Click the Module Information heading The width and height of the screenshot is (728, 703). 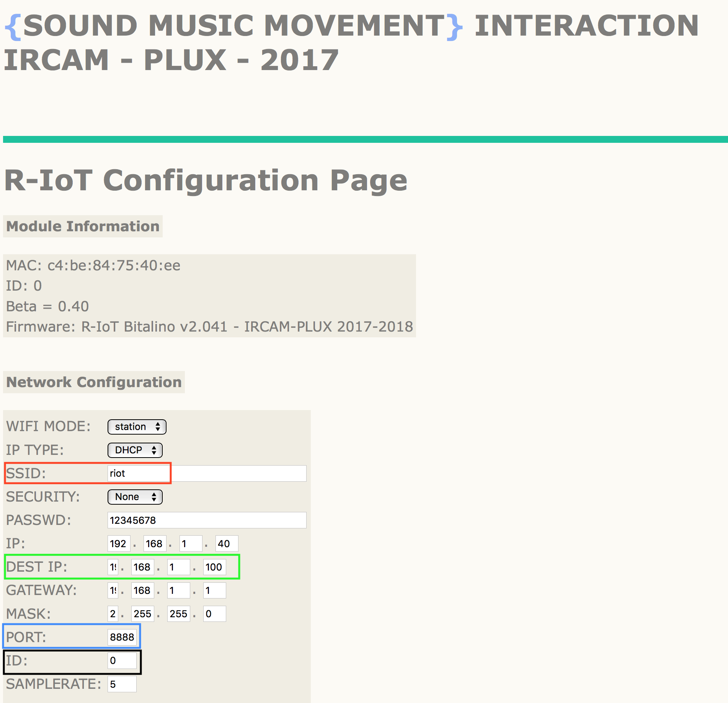(x=83, y=226)
